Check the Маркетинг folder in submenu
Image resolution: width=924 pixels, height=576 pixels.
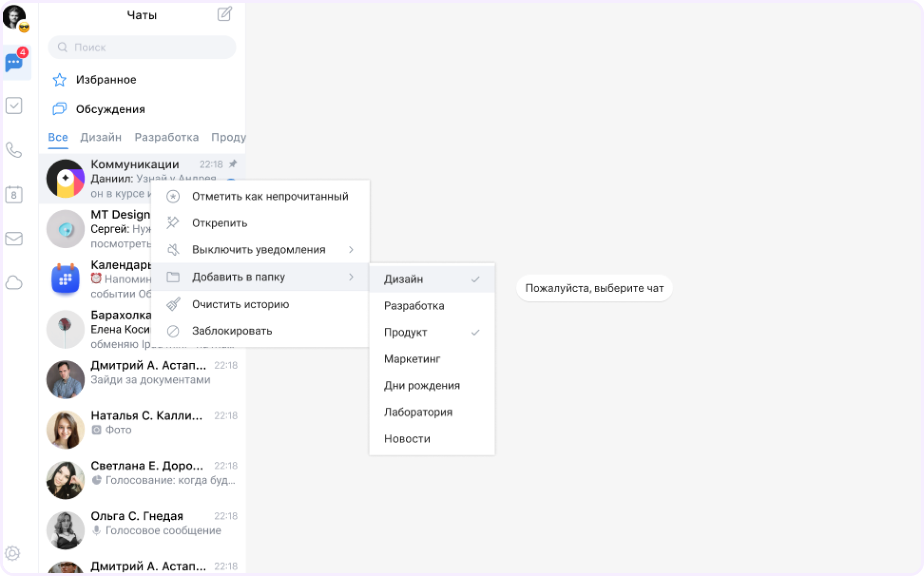[x=432, y=359]
